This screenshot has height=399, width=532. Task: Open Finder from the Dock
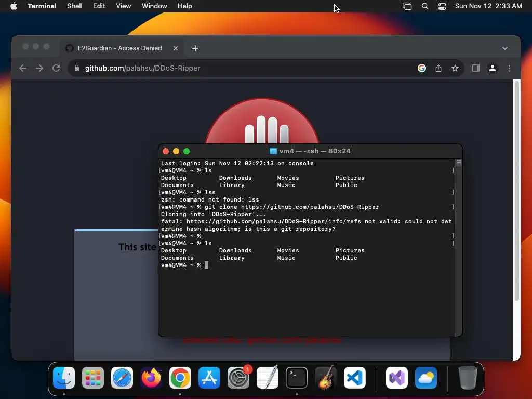pos(64,378)
